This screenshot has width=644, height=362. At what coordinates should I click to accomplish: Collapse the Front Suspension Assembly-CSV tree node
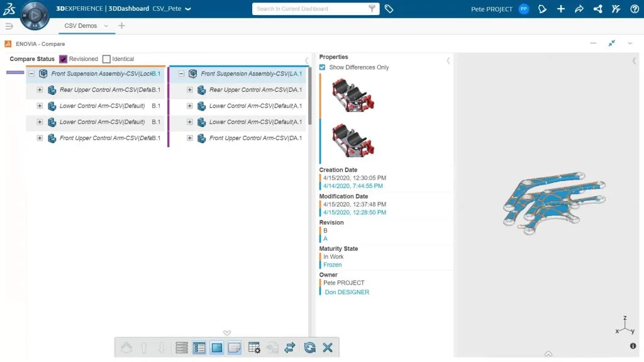click(31, 73)
